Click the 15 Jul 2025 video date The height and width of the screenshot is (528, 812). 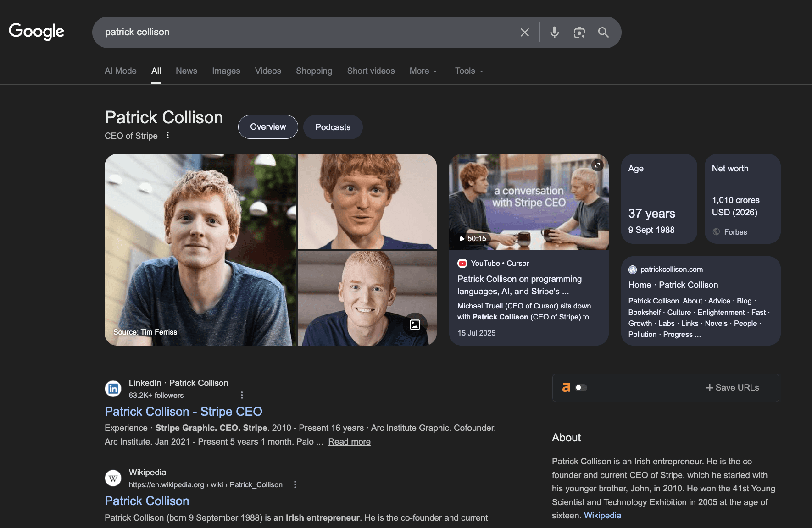pos(477,333)
